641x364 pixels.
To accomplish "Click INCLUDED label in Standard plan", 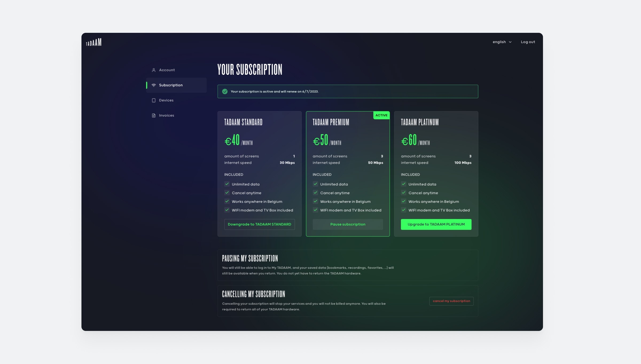I will click(234, 175).
